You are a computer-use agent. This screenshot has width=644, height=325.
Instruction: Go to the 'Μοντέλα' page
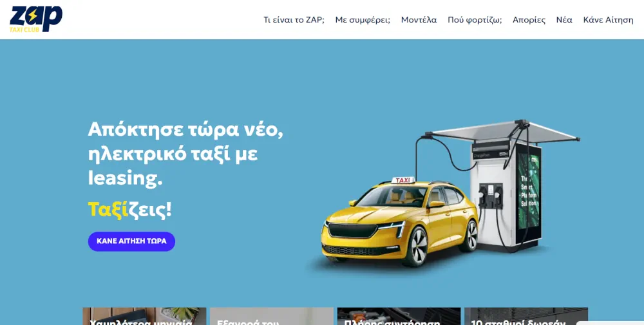(419, 20)
